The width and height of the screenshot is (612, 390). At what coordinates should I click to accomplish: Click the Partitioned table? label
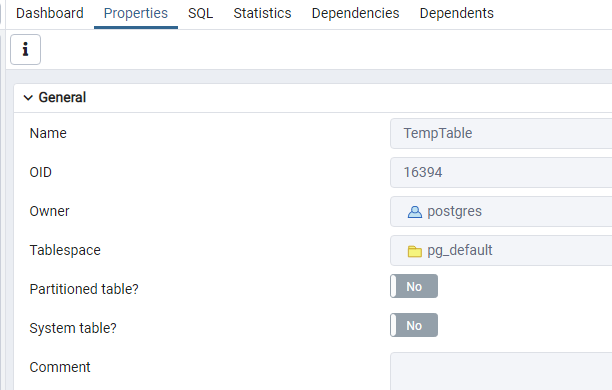(x=84, y=289)
